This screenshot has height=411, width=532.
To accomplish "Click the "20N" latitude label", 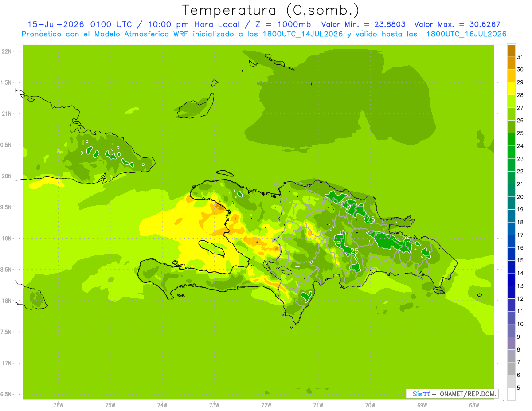I will 6,176.
